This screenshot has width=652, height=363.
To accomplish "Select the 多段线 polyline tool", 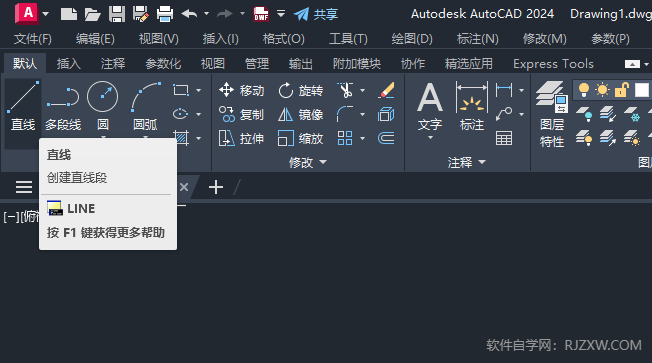I will tap(63, 106).
